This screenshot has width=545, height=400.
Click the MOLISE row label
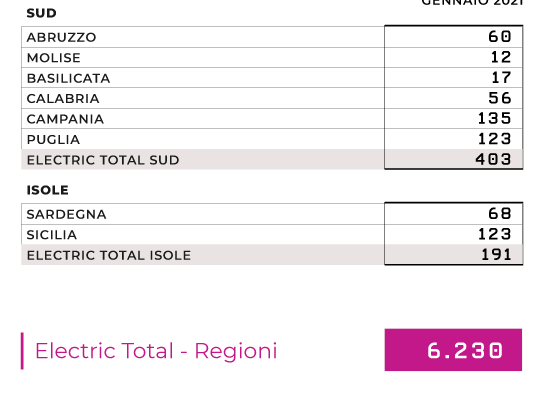tap(54, 58)
